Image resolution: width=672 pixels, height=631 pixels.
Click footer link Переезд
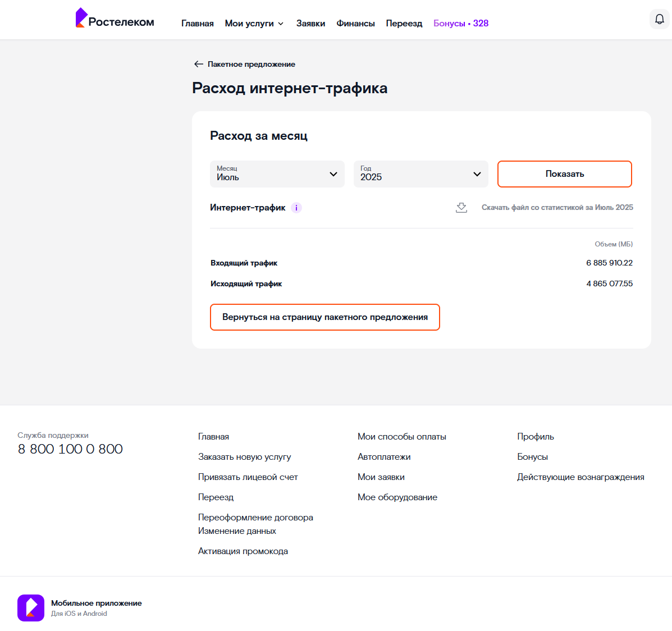click(x=216, y=497)
